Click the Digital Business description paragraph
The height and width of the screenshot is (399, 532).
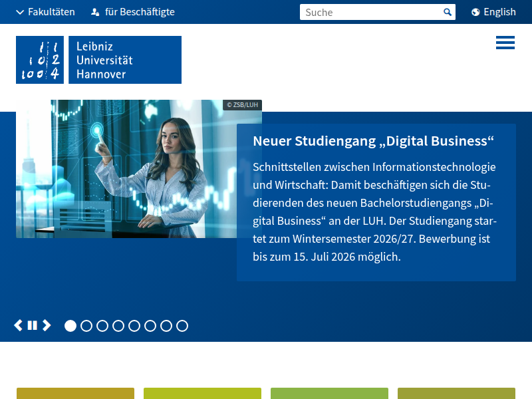click(374, 211)
